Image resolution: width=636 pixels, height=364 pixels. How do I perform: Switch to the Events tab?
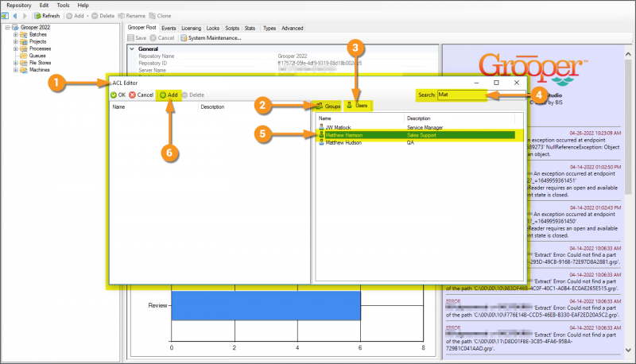(169, 29)
